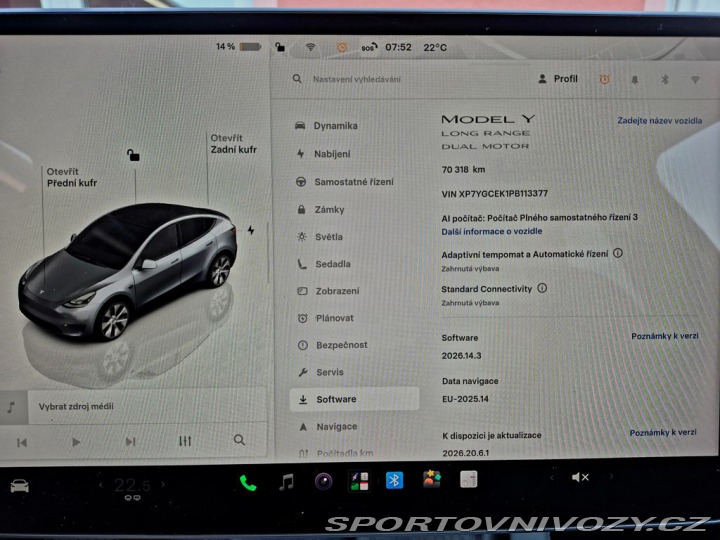Image resolution: width=720 pixels, height=540 pixels.
Task: Click the settings search field
Action: point(357,79)
